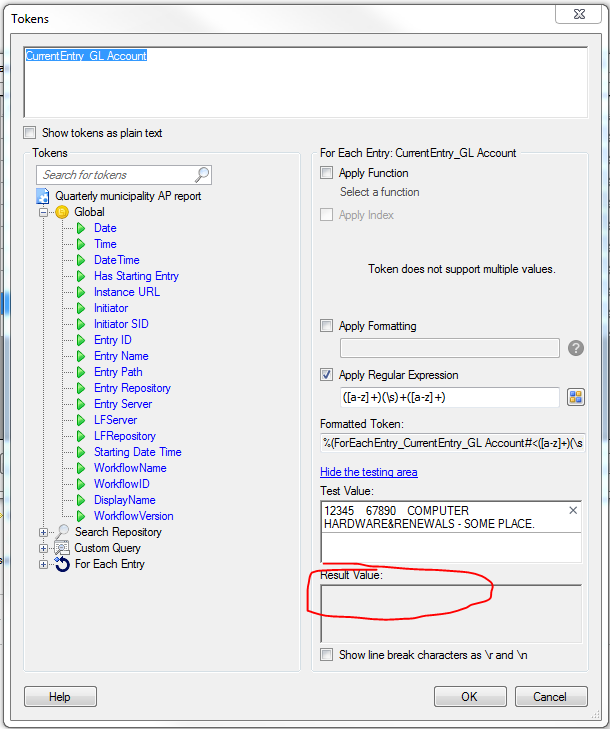
Task: Click the green arrow icon beside Entry ID
Action: tap(81, 340)
